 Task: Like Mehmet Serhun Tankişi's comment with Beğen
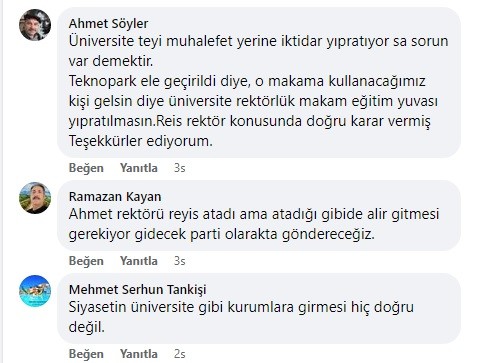click(86, 354)
